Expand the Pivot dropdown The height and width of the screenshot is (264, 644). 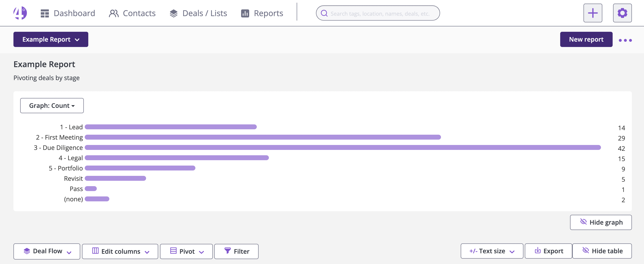tap(186, 251)
